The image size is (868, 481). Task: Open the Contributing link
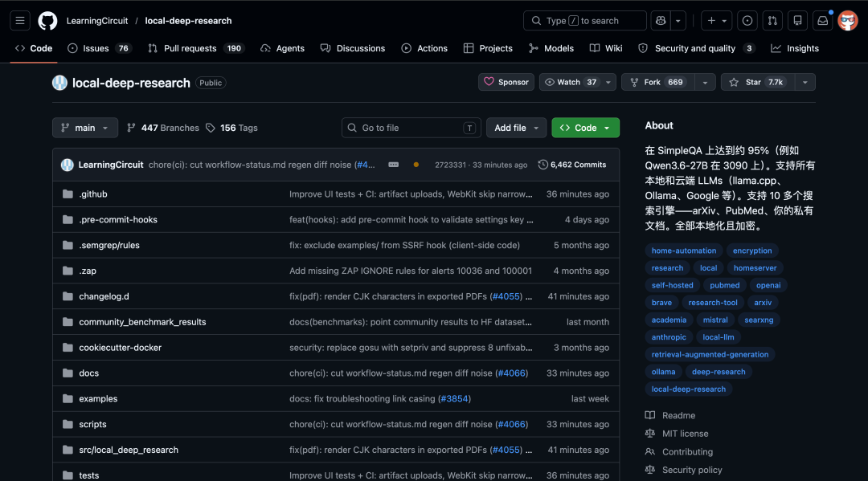(679, 452)
